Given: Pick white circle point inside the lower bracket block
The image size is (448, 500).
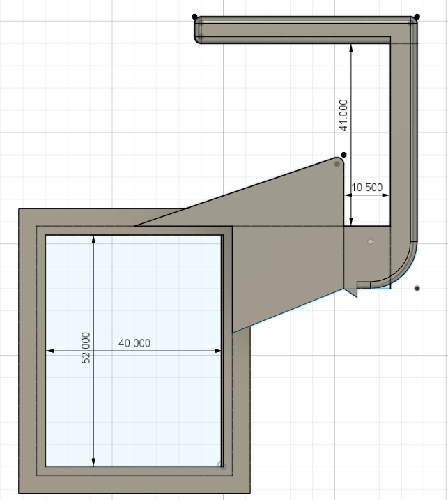Looking at the screenshot, I should click(x=370, y=242).
